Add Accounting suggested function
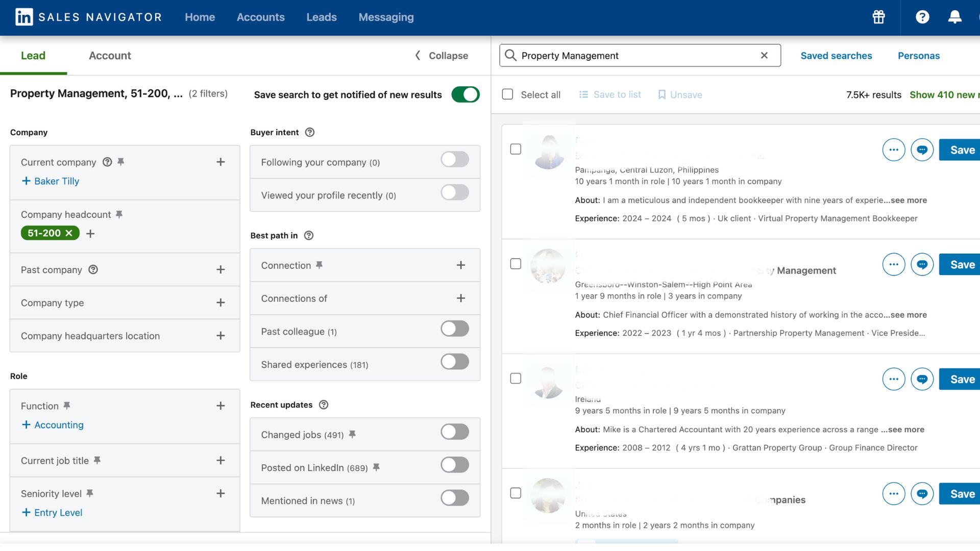980x551 pixels. coord(53,425)
